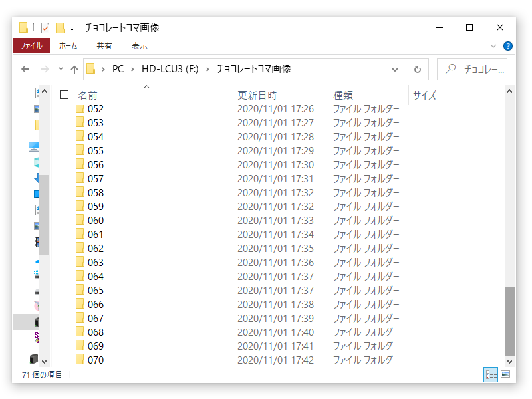Select the folder named 065
This screenshot has height=399, width=532.
click(x=95, y=291)
